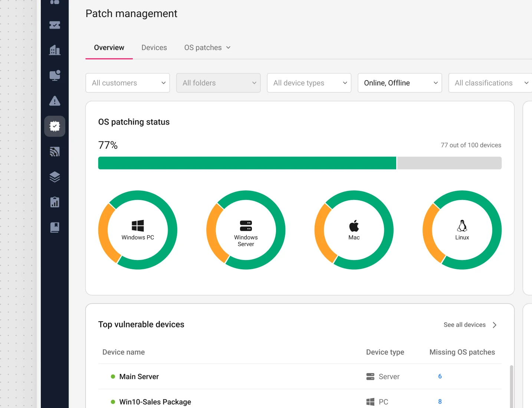The width and height of the screenshot is (532, 408).
Task: Switch to the Overview tab
Action: click(x=109, y=47)
